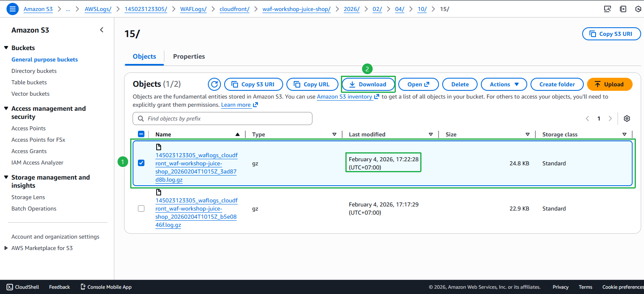The width and height of the screenshot is (644, 294).
Task: Toggle the select-all objects header checkbox
Action: pyautogui.click(x=141, y=134)
